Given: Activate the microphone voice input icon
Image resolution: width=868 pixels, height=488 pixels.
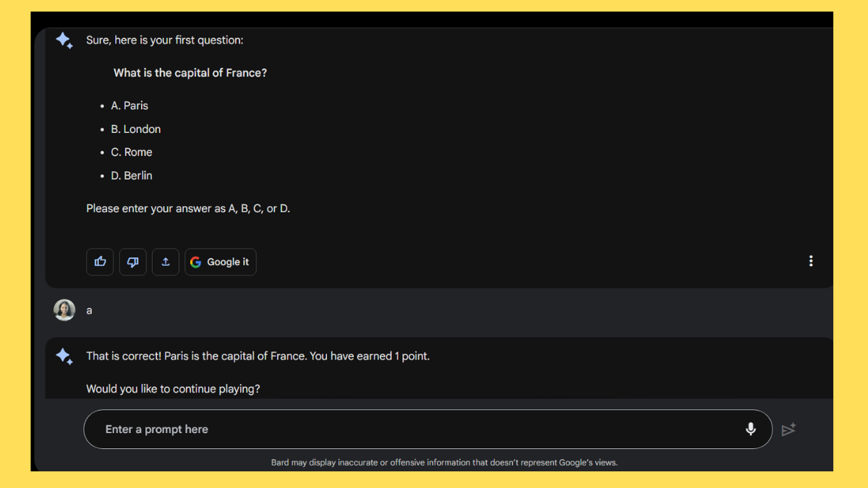Looking at the screenshot, I should point(751,429).
